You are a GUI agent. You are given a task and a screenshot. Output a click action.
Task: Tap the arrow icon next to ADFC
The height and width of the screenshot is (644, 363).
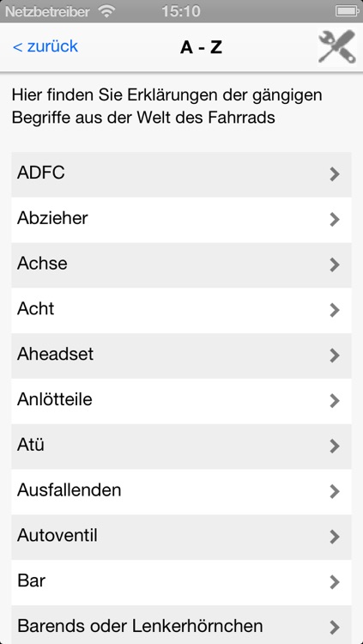pyautogui.click(x=335, y=174)
